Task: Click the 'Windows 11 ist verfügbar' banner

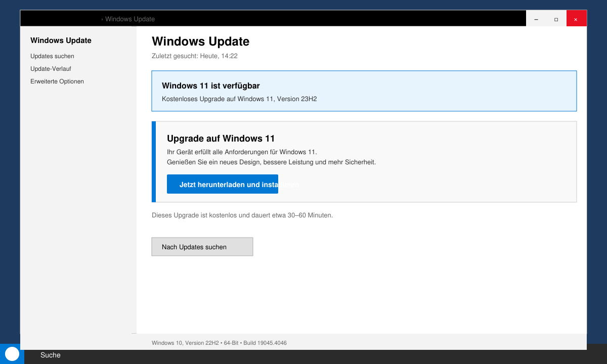Action: tap(364, 91)
